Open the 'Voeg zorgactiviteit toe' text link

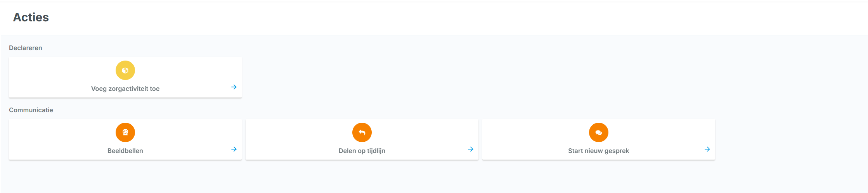(125, 89)
